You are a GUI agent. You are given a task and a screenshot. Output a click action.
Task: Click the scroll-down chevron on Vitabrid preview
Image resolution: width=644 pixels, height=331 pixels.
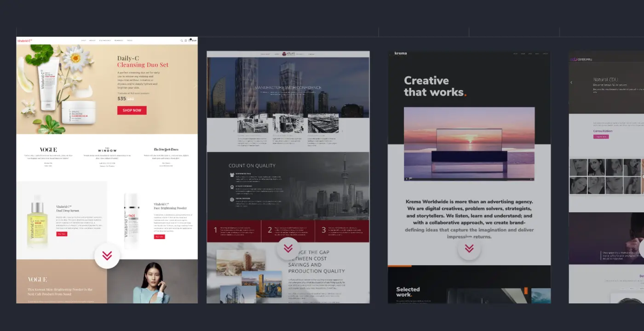107,256
